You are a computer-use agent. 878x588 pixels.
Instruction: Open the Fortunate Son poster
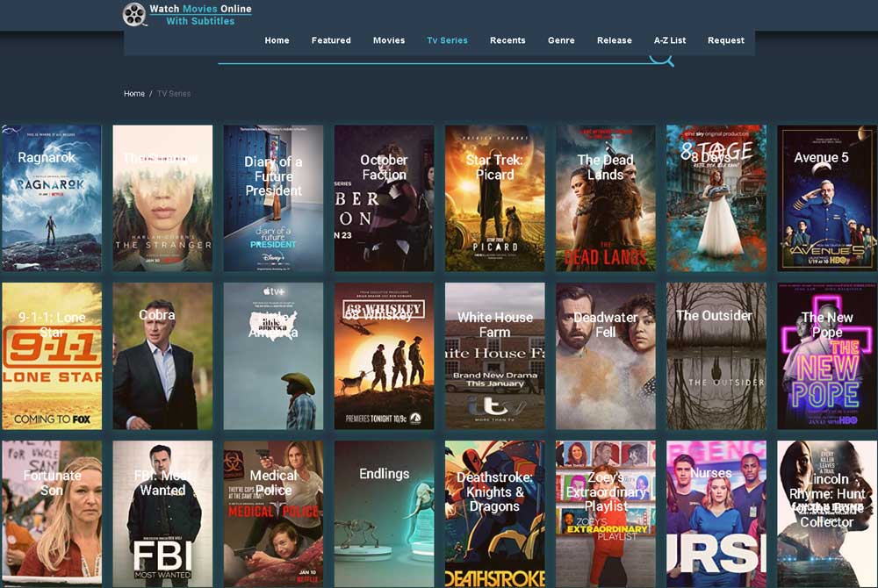[x=52, y=513]
